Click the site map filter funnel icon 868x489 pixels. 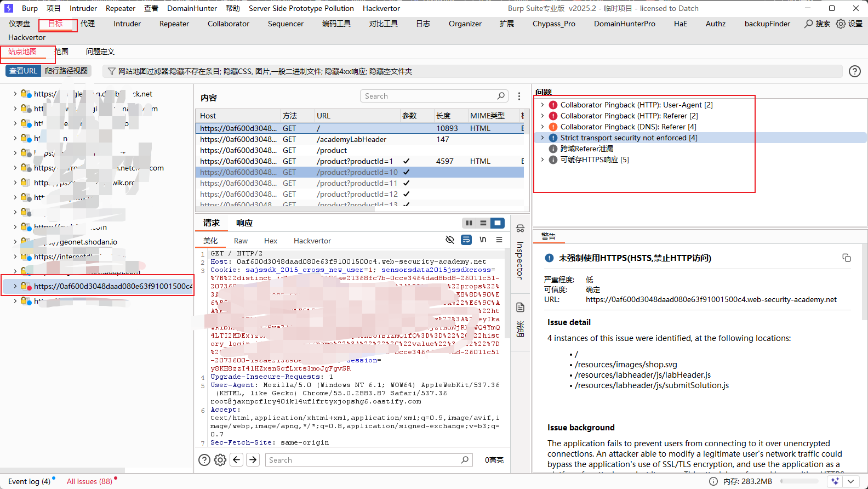click(112, 71)
